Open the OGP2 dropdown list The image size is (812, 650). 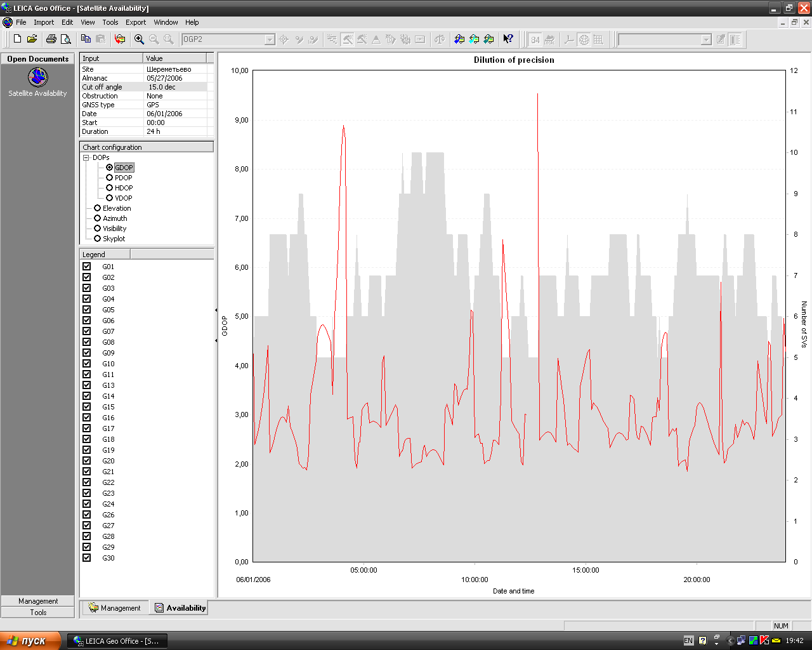click(x=270, y=40)
